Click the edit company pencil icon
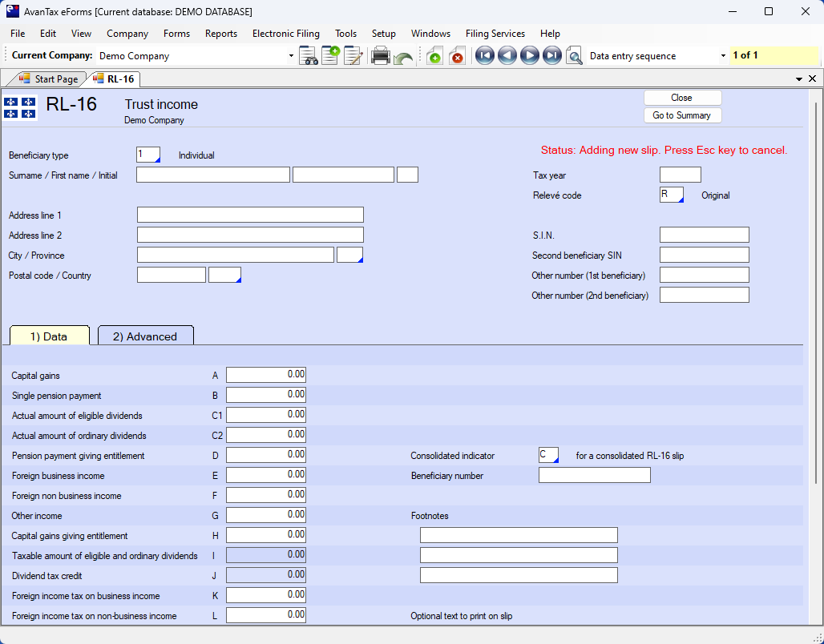Screen dimensions: 824x644 (353, 56)
